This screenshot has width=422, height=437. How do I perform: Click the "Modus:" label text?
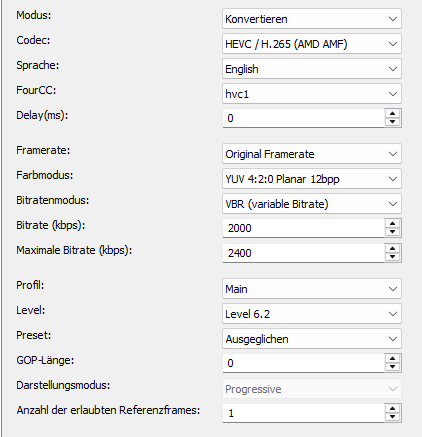point(34,15)
